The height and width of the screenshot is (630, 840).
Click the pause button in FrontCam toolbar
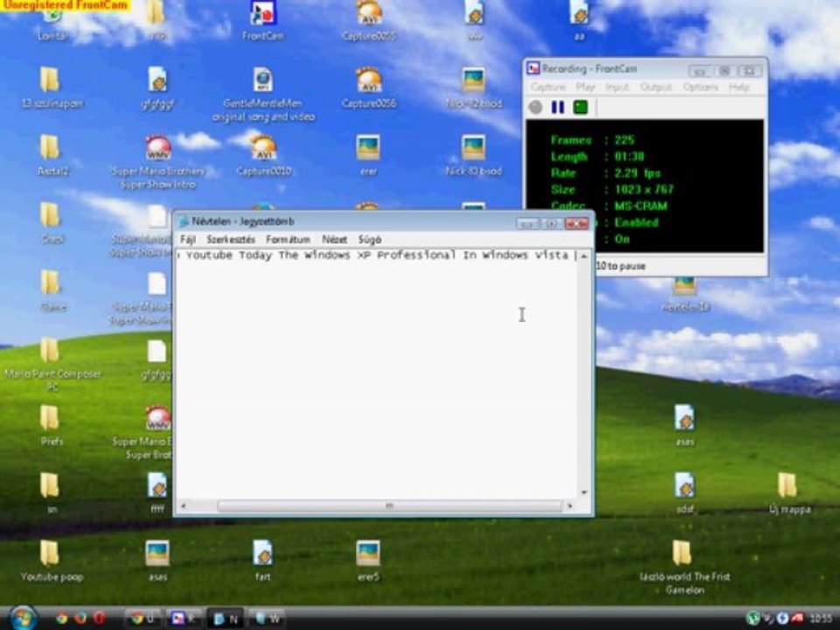click(x=557, y=107)
